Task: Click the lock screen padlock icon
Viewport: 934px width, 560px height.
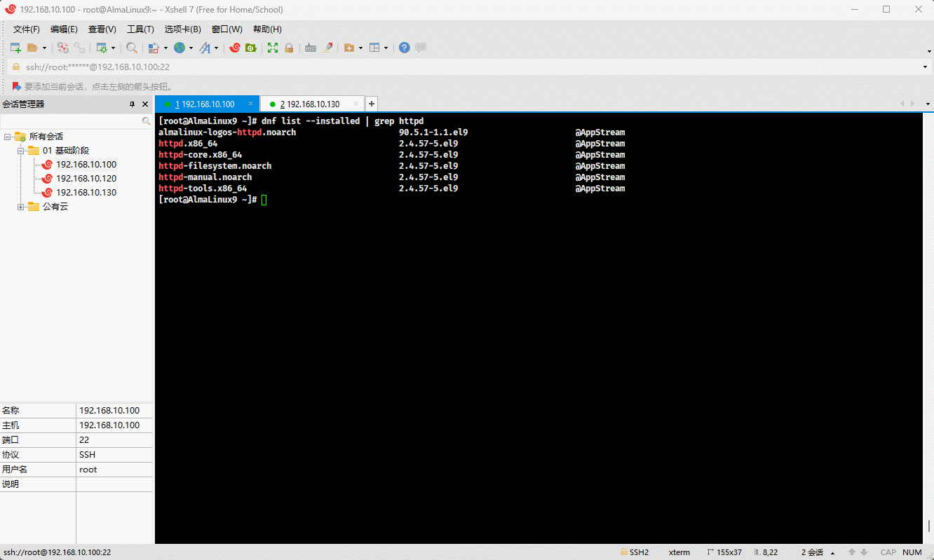Action: (289, 48)
